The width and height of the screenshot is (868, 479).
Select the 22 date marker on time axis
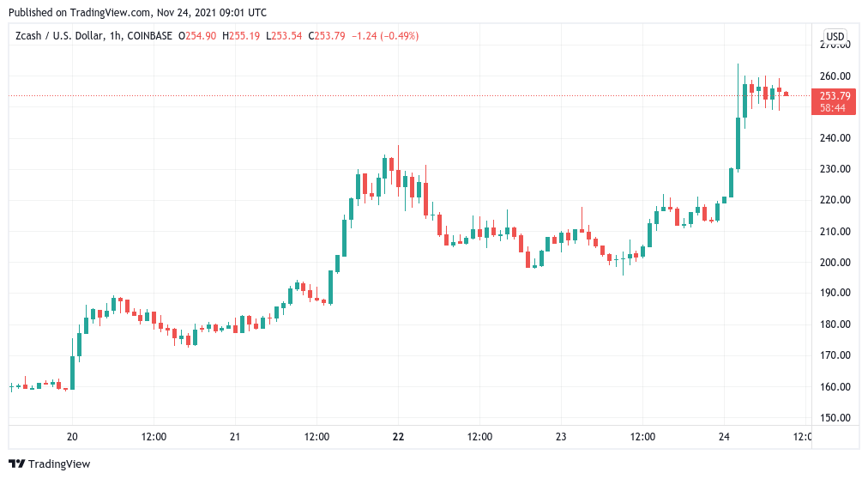pyautogui.click(x=398, y=437)
